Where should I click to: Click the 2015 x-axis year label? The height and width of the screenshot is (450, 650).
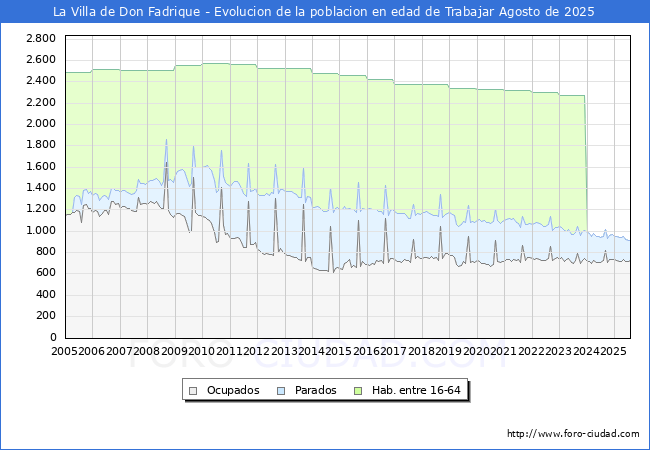pos(339,351)
